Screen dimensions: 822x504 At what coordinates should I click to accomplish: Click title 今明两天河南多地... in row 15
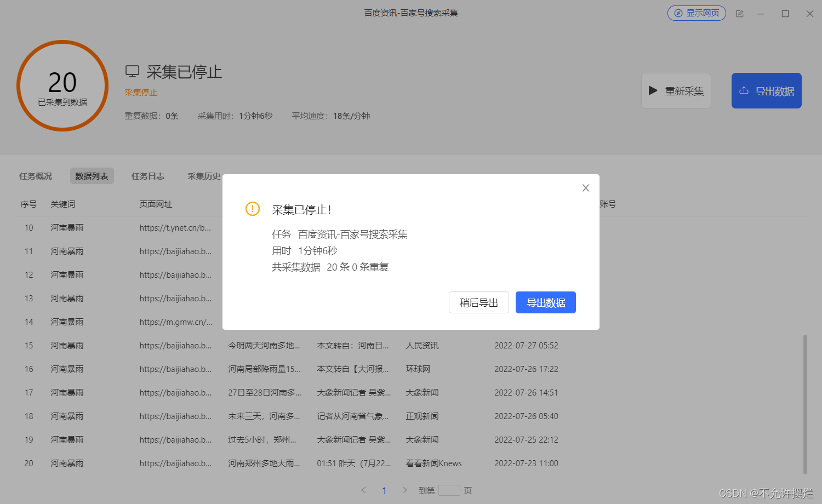tap(264, 346)
